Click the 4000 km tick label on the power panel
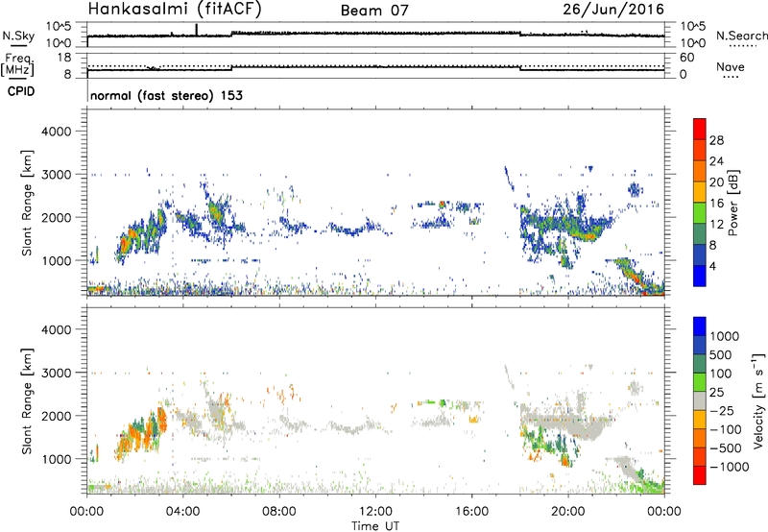 coord(57,132)
